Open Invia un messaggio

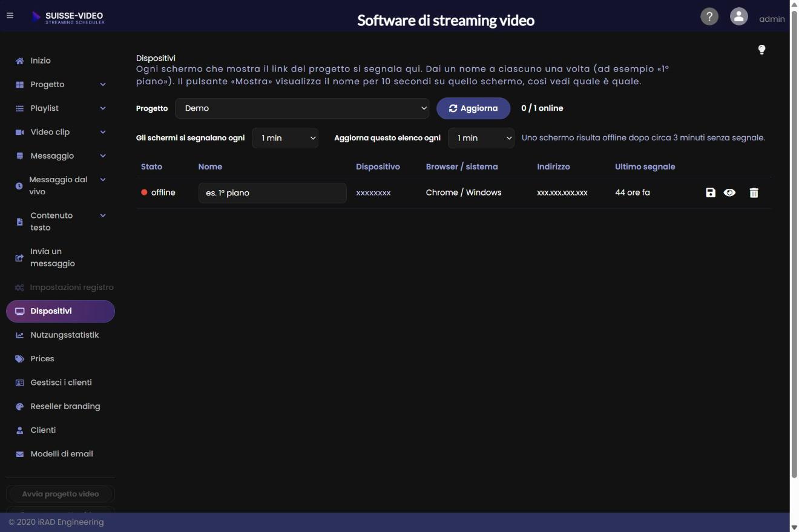[61, 257]
